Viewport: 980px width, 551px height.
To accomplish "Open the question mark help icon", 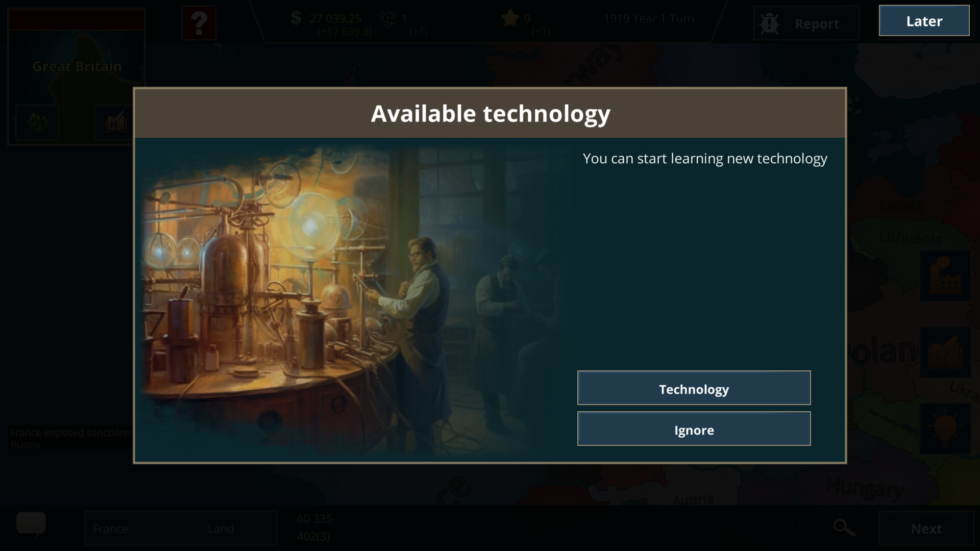I will point(199,23).
